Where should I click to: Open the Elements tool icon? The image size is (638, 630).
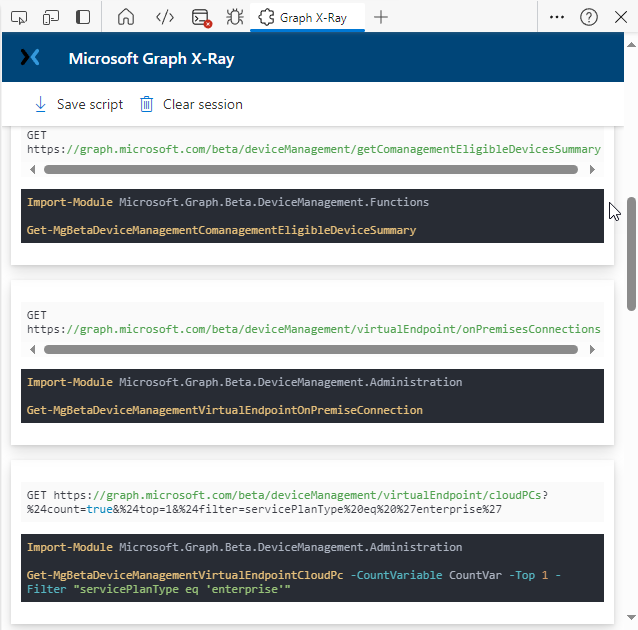click(165, 17)
